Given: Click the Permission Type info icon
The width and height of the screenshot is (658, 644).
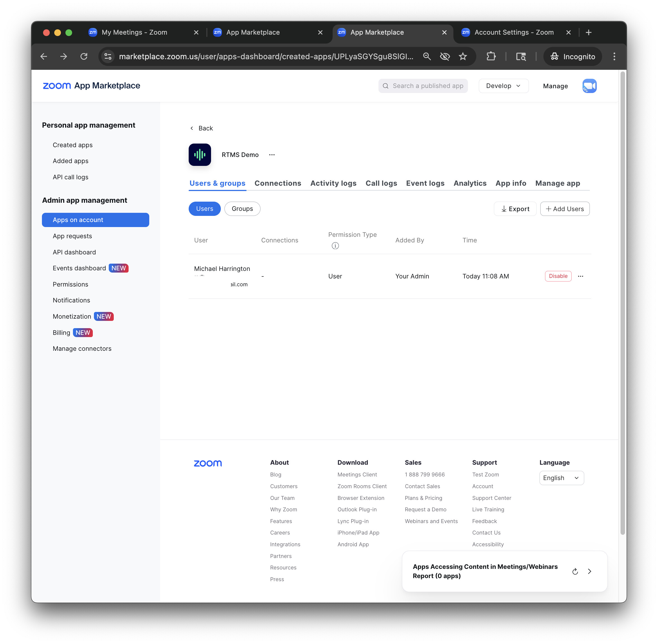Looking at the screenshot, I should (x=335, y=245).
